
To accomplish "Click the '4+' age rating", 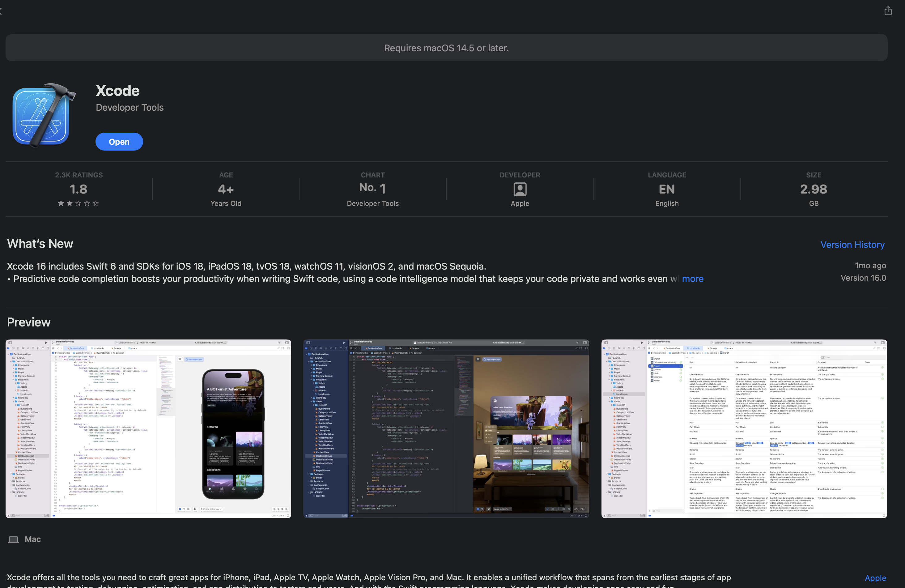I will coord(226,189).
